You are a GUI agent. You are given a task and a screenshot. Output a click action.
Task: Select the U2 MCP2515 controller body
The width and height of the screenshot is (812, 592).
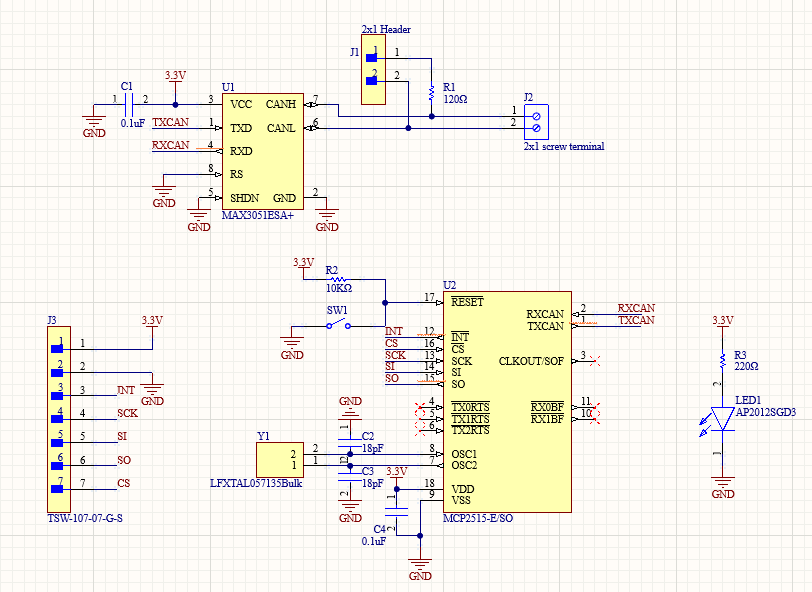[508, 402]
